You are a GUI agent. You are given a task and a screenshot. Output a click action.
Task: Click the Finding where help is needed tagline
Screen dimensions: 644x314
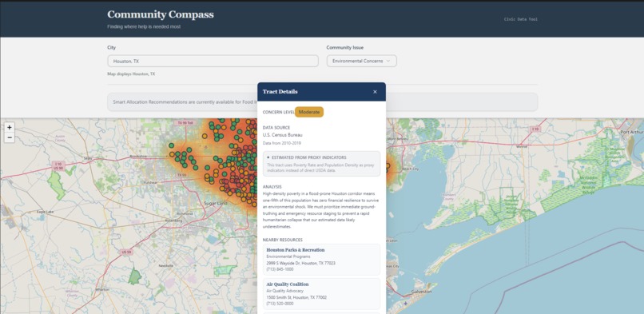(x=144, y=26)
